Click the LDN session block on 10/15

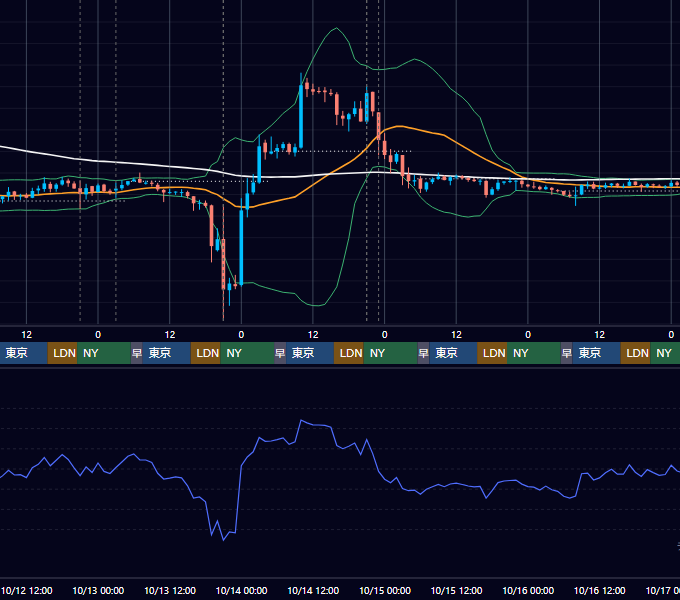click(492, 353)
